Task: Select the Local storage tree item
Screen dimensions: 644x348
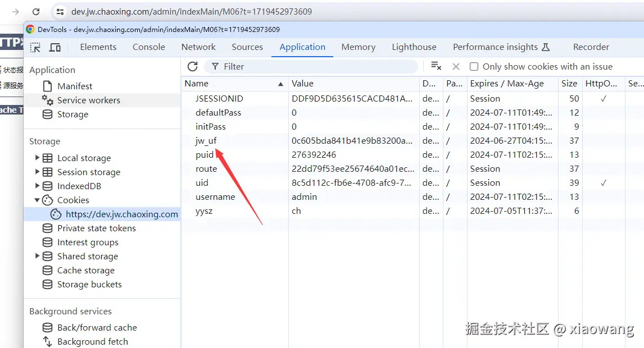Action: pos(84,158)
